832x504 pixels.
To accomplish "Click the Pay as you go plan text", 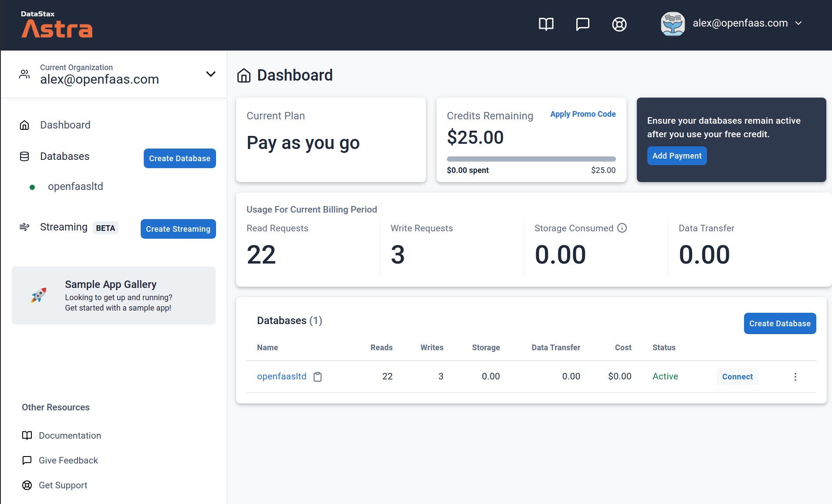I will (303, 143).
